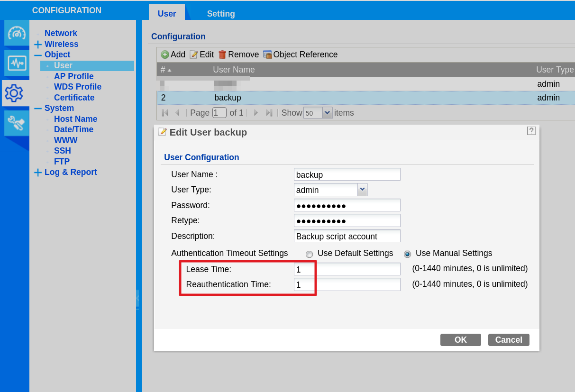
Task: Open Object Reference from the toolbar
Action: point(300,55)
